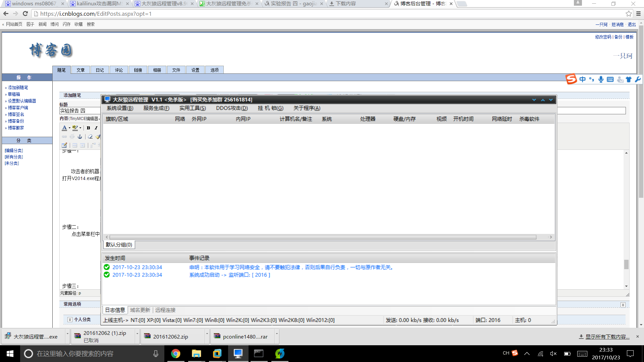Reload the browser page

tap(25, 14)
